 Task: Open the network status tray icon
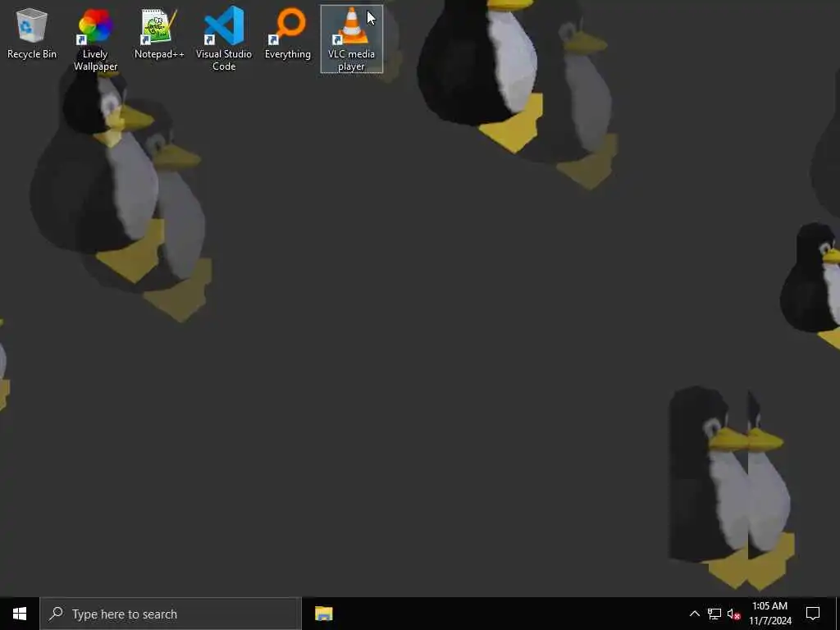714,614
